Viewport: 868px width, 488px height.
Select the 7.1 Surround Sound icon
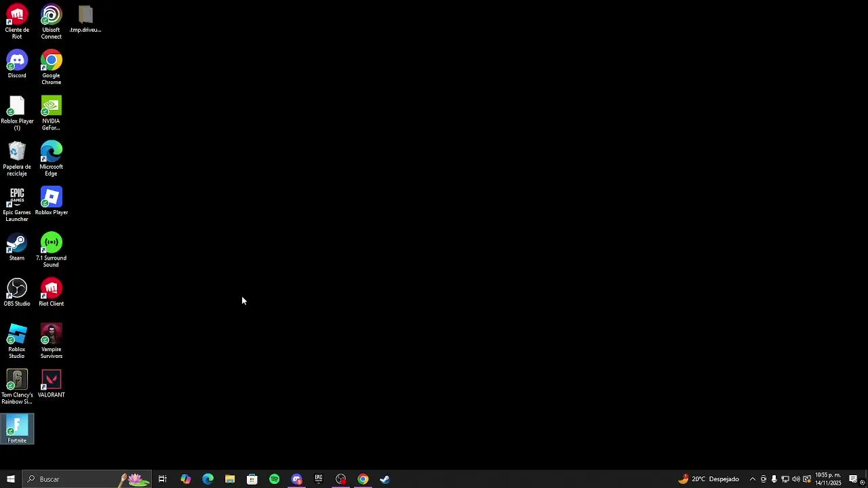pyautogui.click(x=51, y=249)
